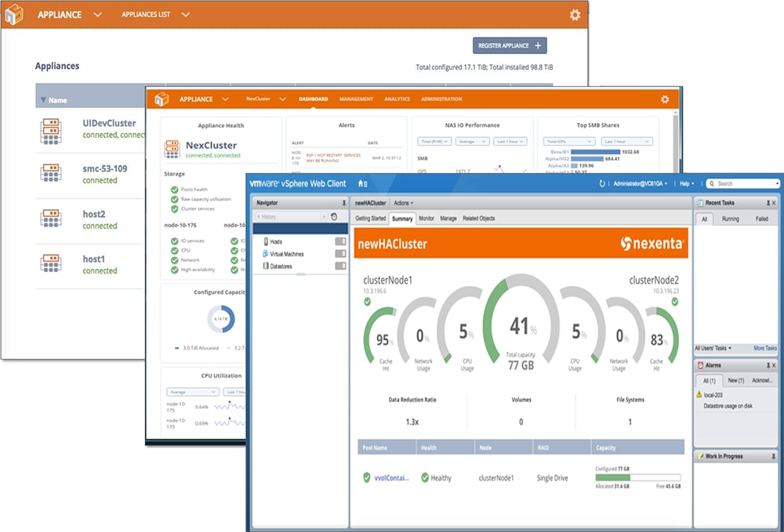This screenshot has width=784, height=532.
Task: Click the vSphere refresh icon
Action: pyautogui.click(x=601, y=183)
